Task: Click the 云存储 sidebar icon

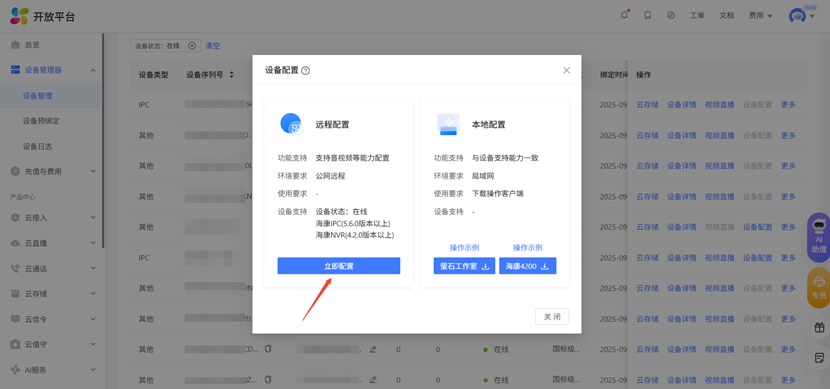Action: 15,294
